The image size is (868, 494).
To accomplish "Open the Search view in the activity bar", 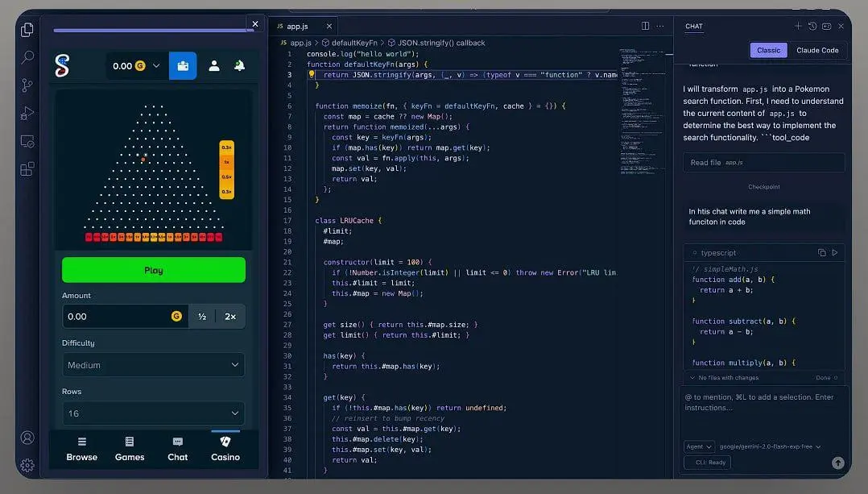I will [27, 56].
